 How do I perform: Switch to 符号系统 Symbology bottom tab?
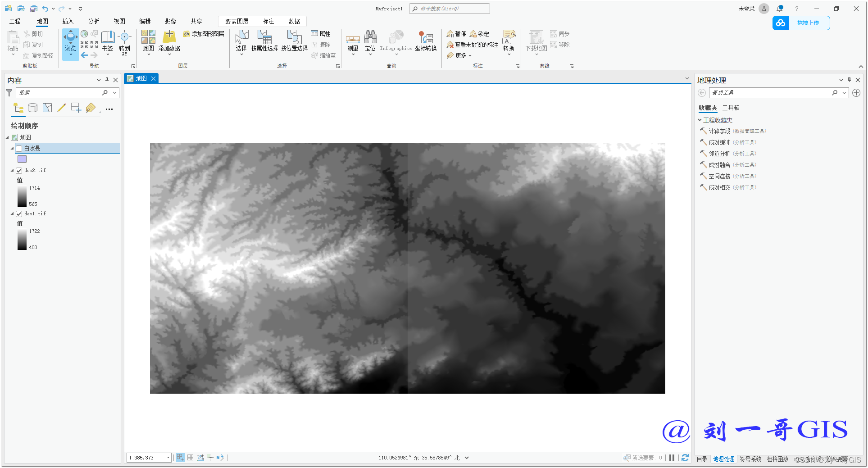750,459
